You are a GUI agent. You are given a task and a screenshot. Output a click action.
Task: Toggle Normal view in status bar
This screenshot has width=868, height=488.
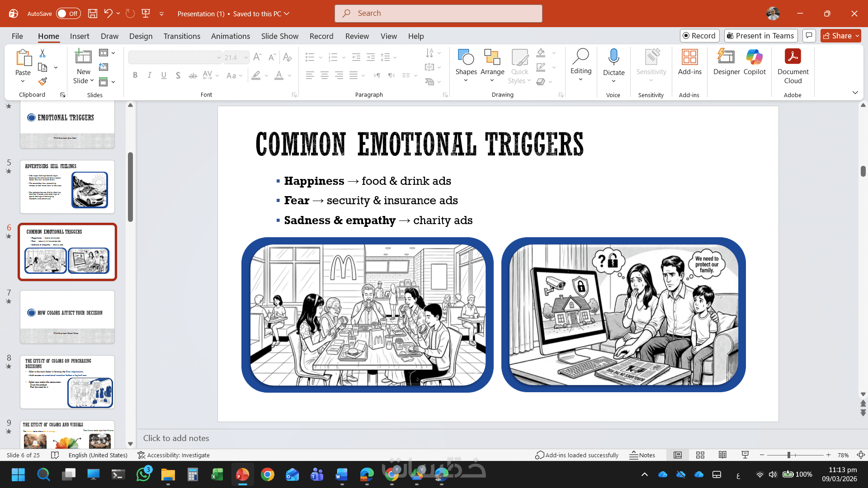click(x=677, y=455)
